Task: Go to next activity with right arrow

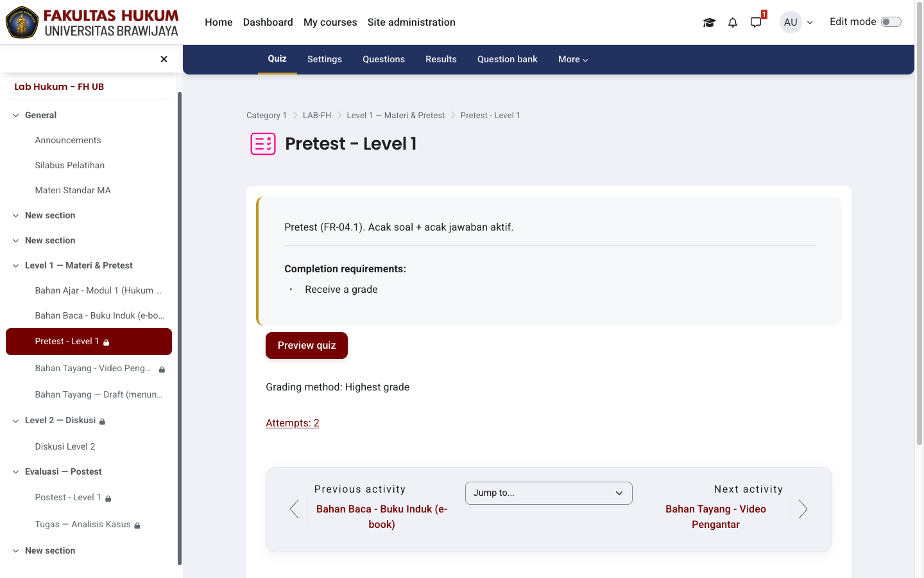Action: (803, 509)
